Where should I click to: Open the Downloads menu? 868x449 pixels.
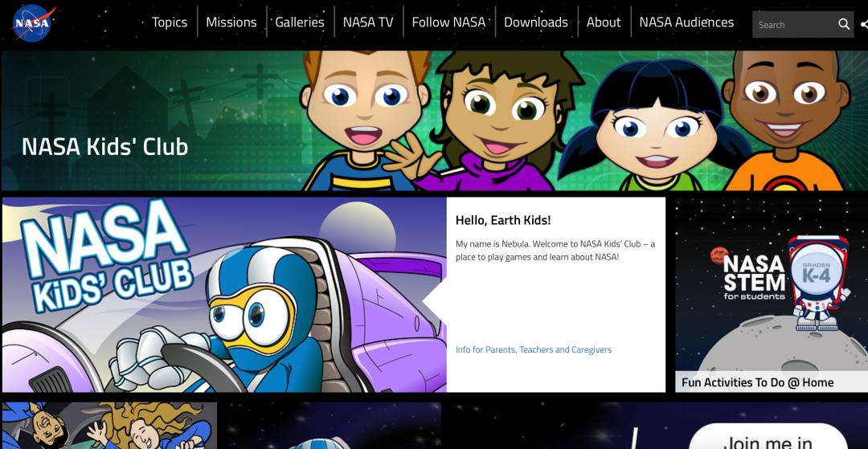tap(536, 22)
